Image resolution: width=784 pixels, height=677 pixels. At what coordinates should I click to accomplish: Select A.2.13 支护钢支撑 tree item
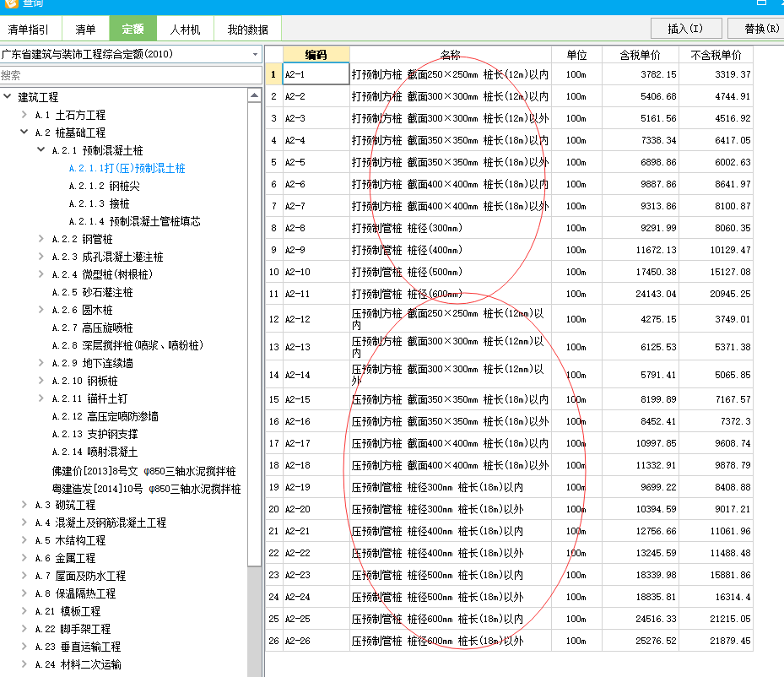click(95, 434)
